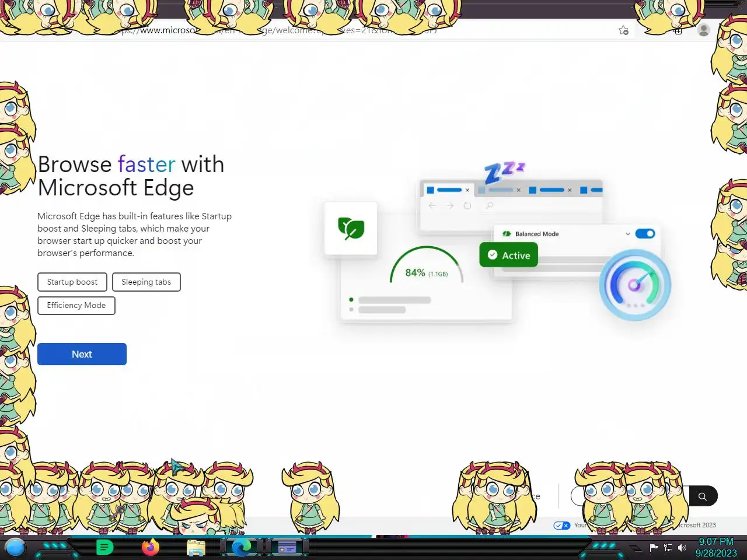Viewport: 747px width, 560px height.
Task: Open the browser profile avatar icon
Action: 704,30
